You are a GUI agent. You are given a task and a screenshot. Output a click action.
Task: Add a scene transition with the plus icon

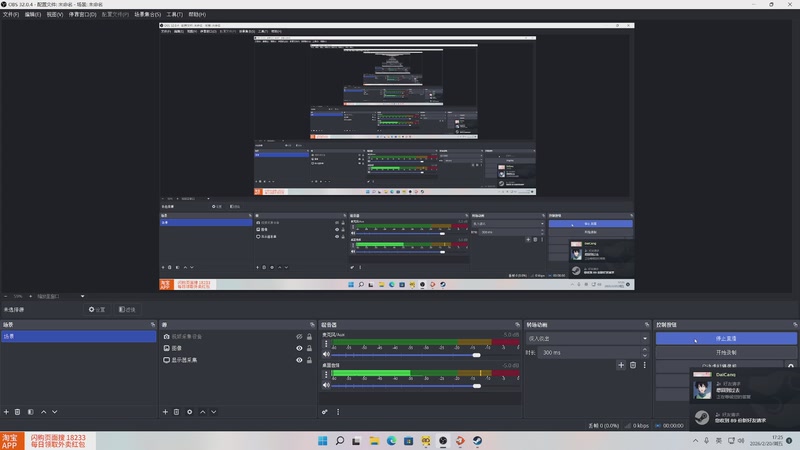click(x=621, y=365)
